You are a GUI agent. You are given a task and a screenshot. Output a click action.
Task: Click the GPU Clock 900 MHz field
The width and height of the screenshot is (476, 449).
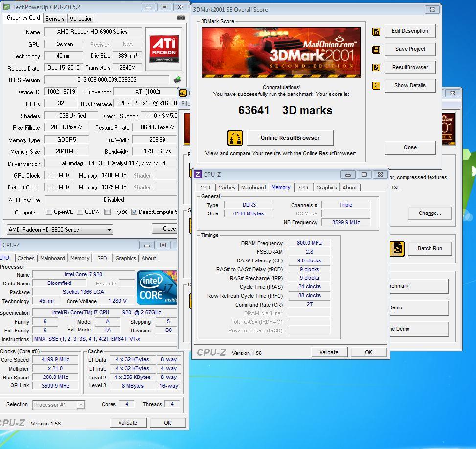click(x=59, y=176)
